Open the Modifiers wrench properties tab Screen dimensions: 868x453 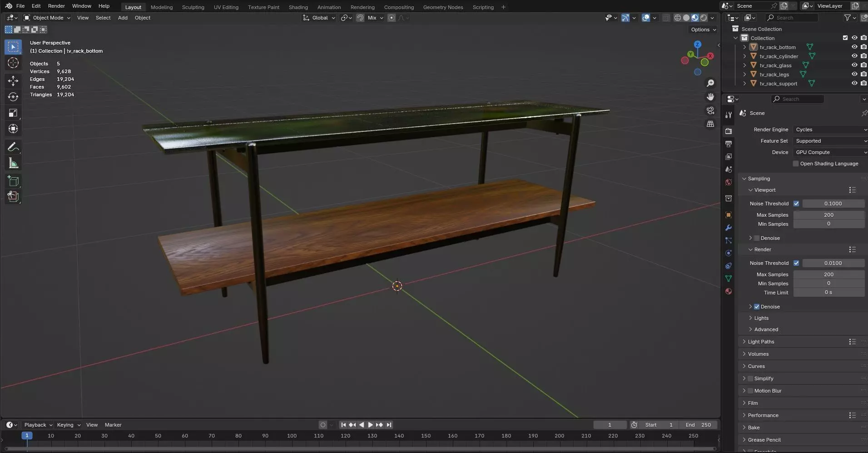click(729, 228)
